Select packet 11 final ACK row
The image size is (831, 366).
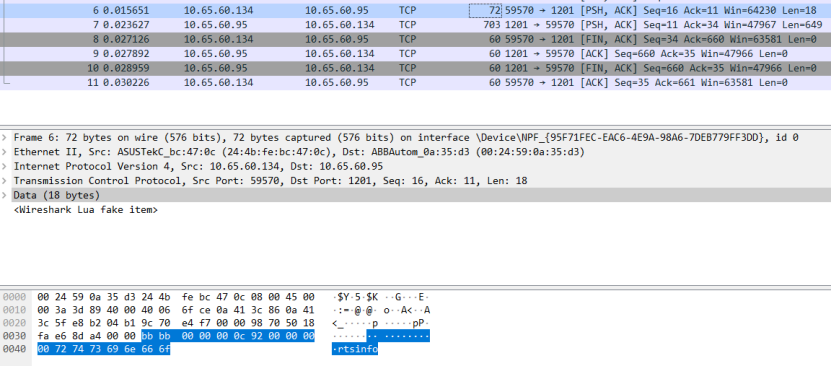(x=416, y=83)
